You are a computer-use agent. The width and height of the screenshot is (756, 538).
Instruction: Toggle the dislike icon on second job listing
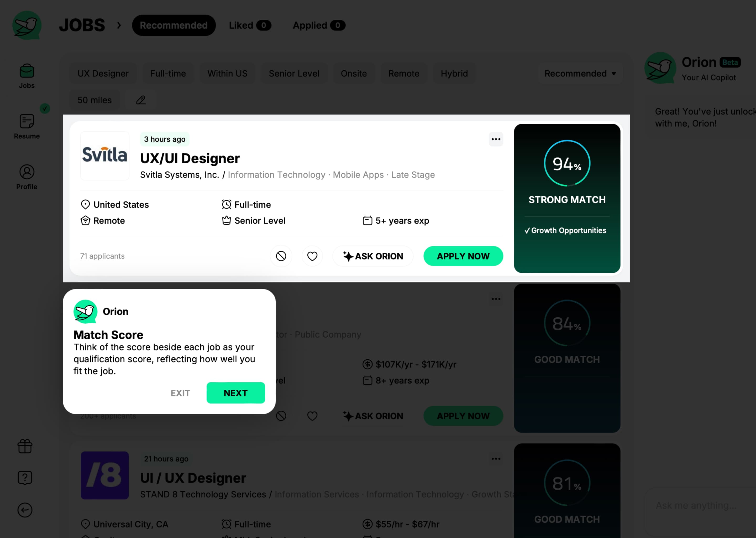[x=282, y=416]
